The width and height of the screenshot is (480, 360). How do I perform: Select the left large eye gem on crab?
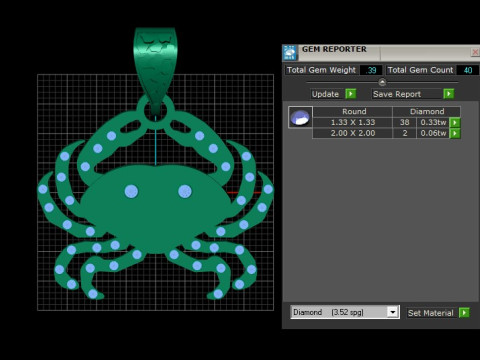(x=131, y=192)
